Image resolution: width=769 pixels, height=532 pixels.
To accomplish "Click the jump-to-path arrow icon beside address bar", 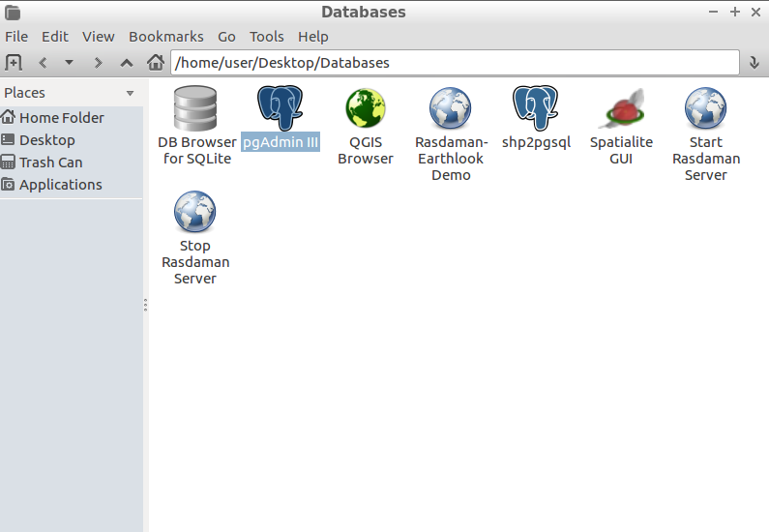I will (754, 63).
